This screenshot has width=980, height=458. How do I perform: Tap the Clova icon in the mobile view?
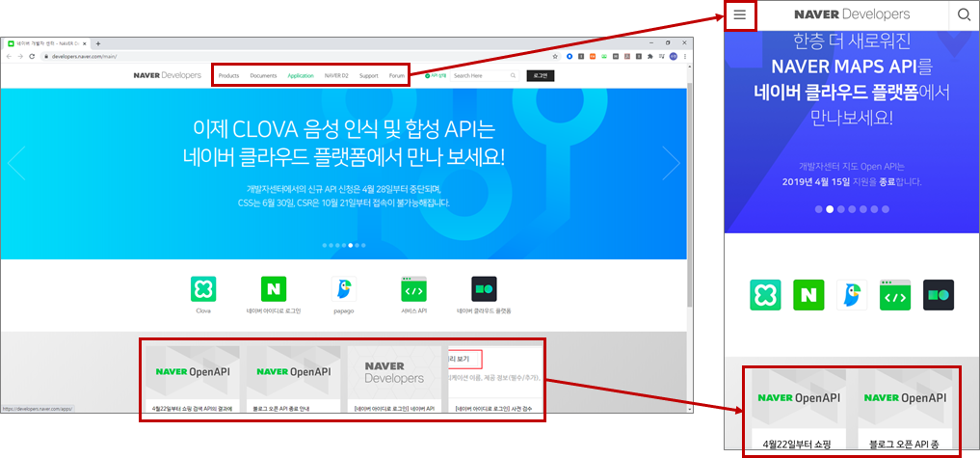(x=766, y=295)
